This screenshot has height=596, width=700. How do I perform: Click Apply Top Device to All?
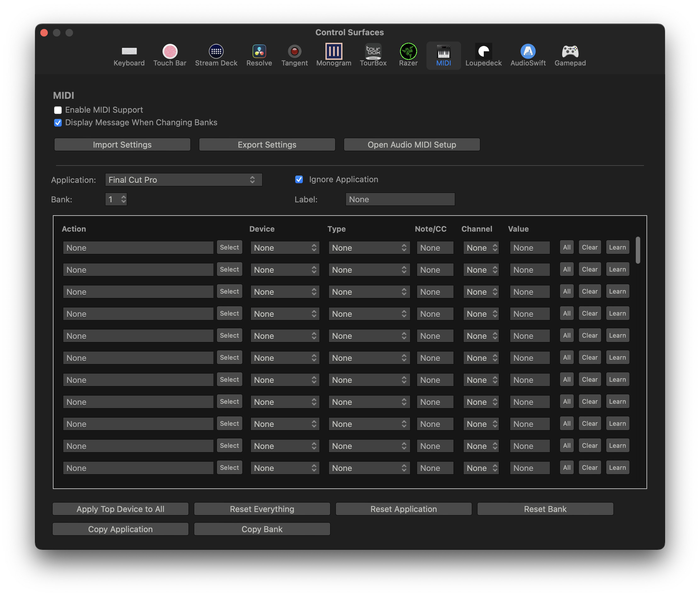pos(120,509)
